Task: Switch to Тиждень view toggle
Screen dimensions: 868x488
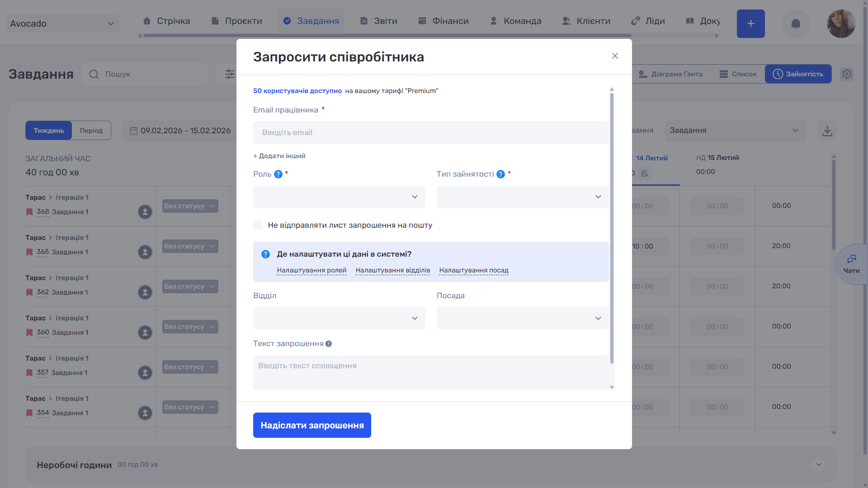Action: [x=49, y=131]
